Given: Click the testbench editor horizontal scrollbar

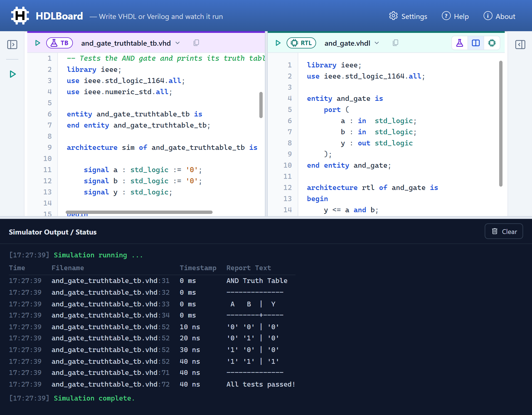Looking at the screenshot, I should click(139, 212).
